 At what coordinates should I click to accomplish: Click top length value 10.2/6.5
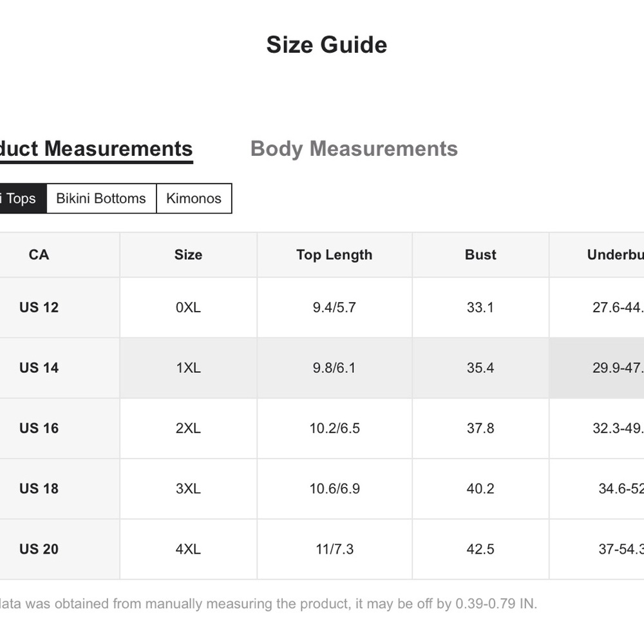tap(334, 428)
